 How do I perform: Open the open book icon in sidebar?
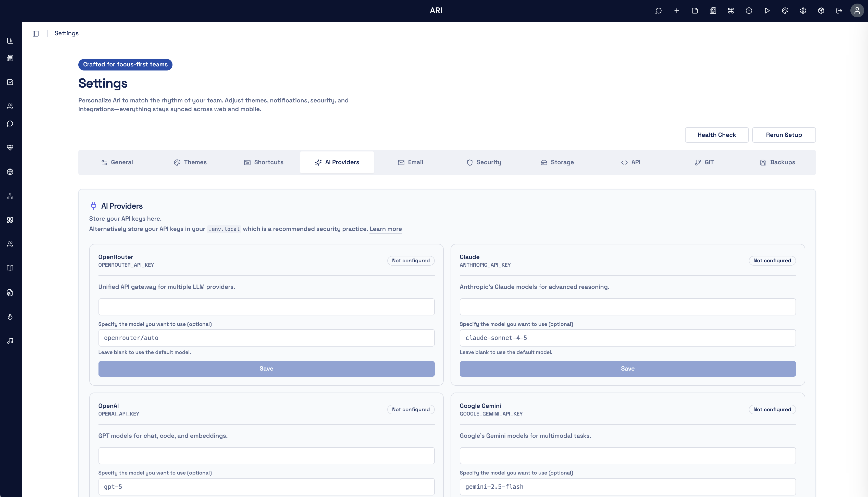(10, 268)
